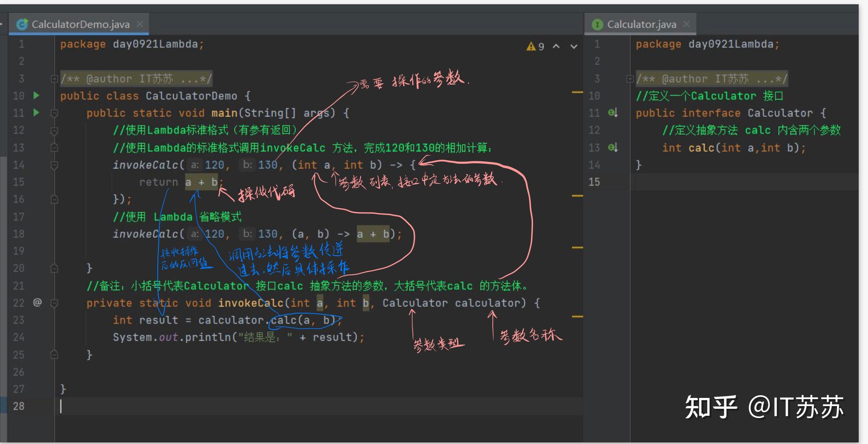
Task: Click invokeCalc declaration name on line 22
Action: click(x=251, y=303)
